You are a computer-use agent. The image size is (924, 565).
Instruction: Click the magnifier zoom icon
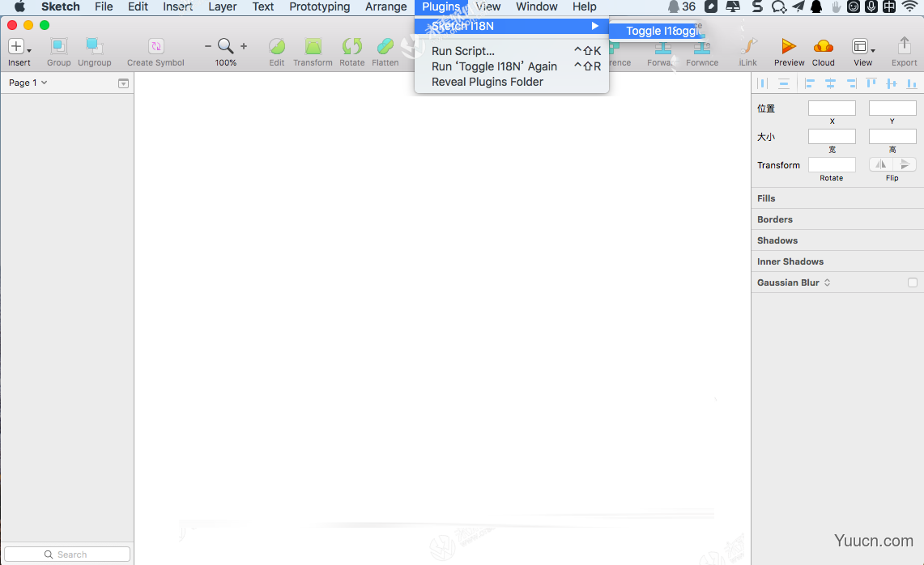[225, 46]
